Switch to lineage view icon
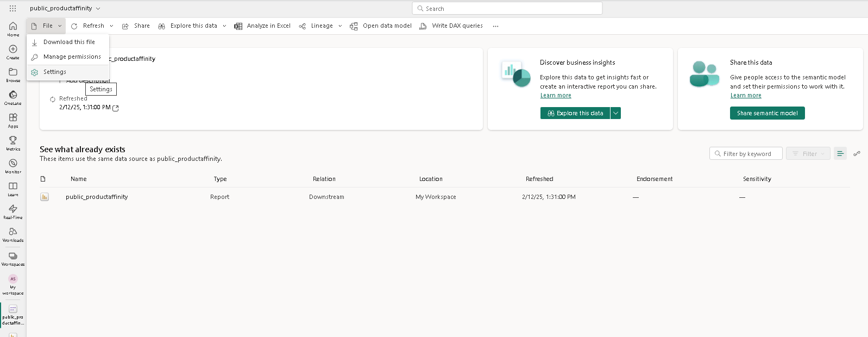Image resolution: width=868 pixels, height=337 pixels. point(857,154)
